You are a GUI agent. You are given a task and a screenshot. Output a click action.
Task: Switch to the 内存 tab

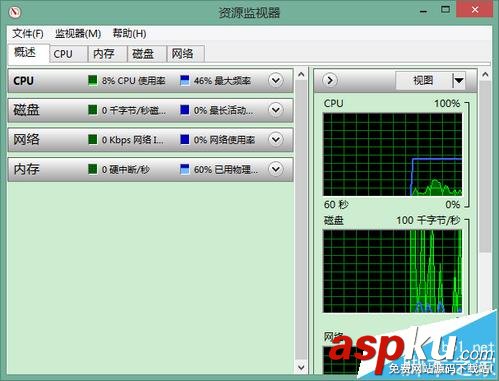coord(107,54)
